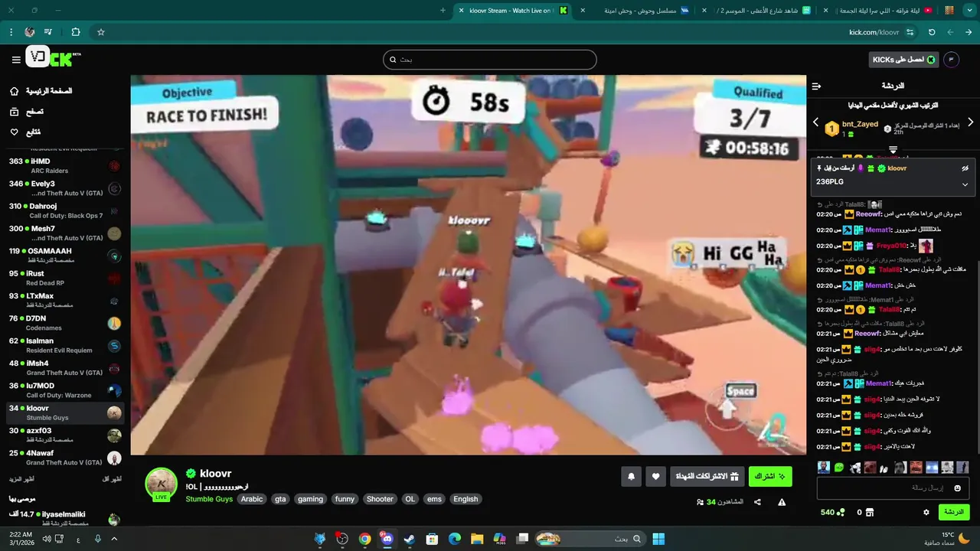Open lu7MOD Warzone channel in sidebar
The height and width of the screenshot is (551, 980).
(64, 390)
